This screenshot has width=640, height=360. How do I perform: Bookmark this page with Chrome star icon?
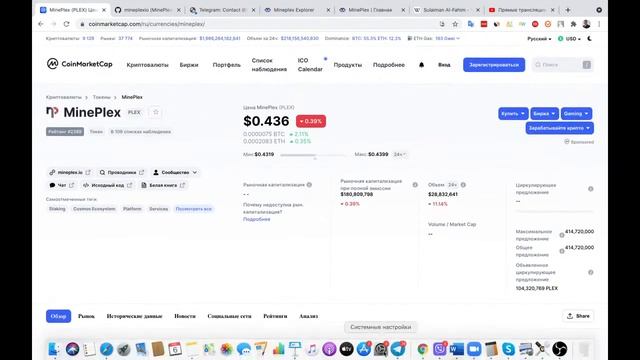coord(455,24)
